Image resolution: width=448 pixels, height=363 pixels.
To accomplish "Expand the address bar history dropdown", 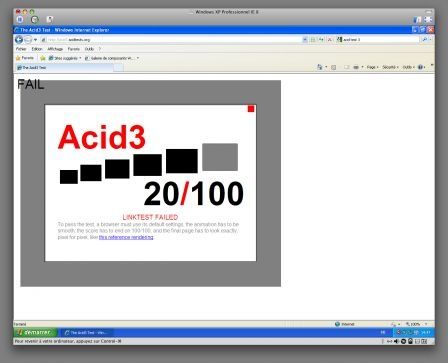I will click(305, 40).
